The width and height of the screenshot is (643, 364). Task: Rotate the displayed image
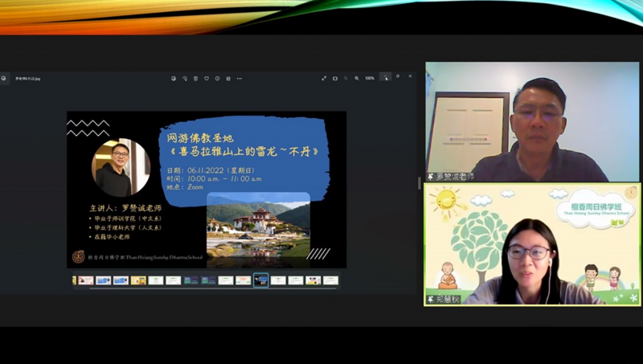pyautogui.click(x=185, y=78)
